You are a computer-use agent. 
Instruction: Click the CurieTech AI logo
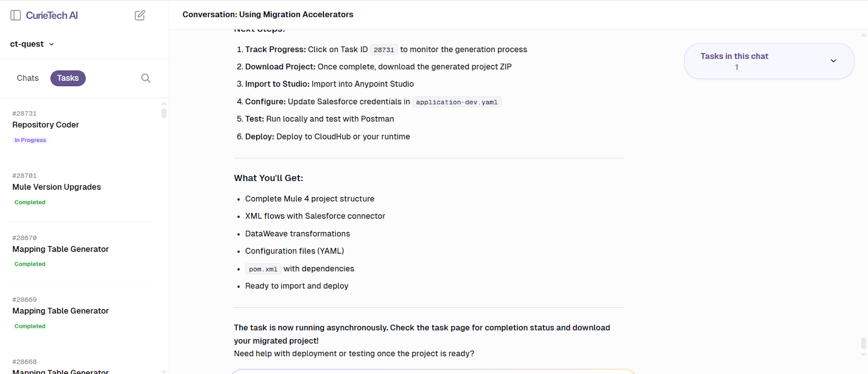pyautogui.click(x=52, y=15)
